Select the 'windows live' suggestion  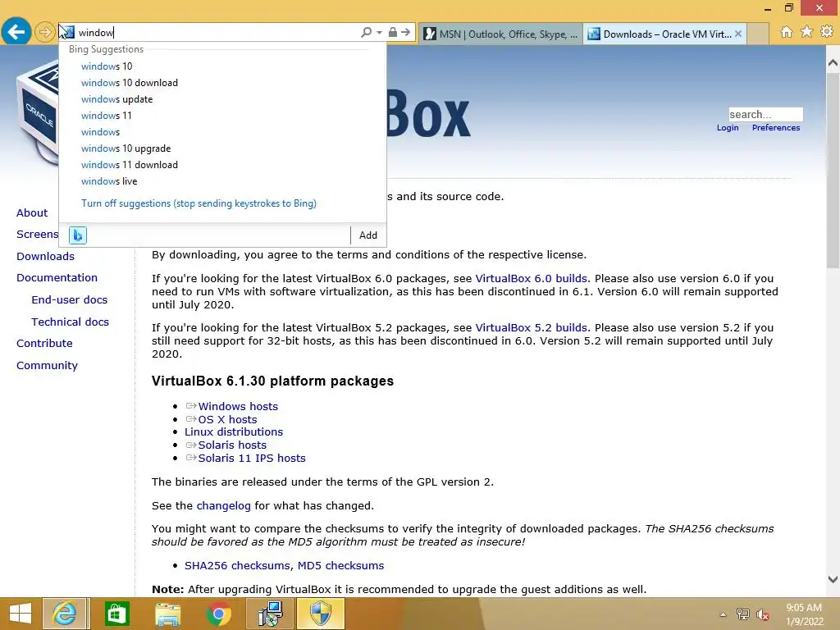click(x=109, y=181)
